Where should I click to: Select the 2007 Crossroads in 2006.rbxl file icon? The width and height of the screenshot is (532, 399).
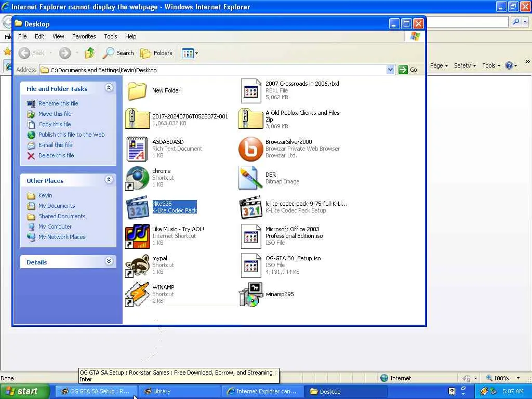251,90
